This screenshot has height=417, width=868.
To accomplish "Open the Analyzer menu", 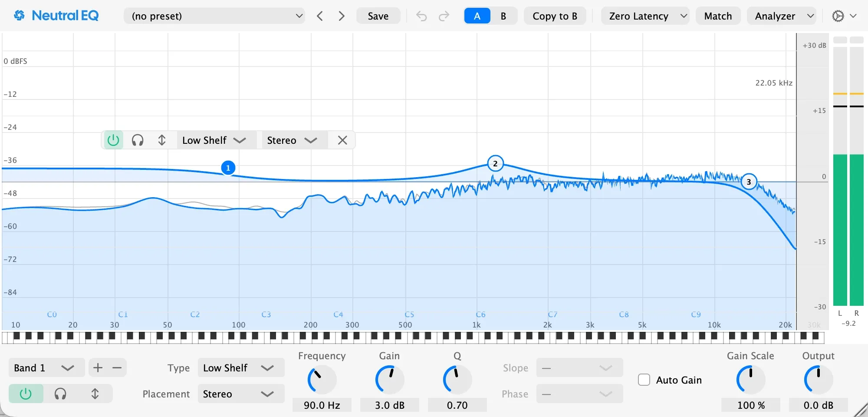I will pos(781,16).
